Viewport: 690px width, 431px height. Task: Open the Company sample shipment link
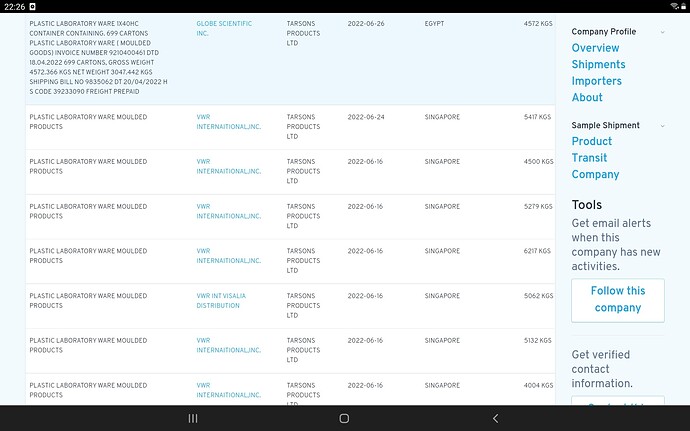(x=595, y=174)
